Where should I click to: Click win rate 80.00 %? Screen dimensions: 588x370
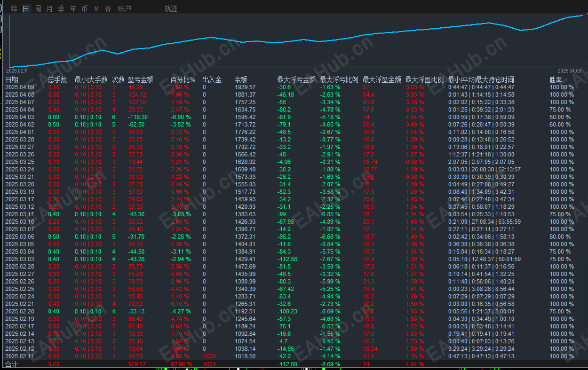(x=560, y=237)
